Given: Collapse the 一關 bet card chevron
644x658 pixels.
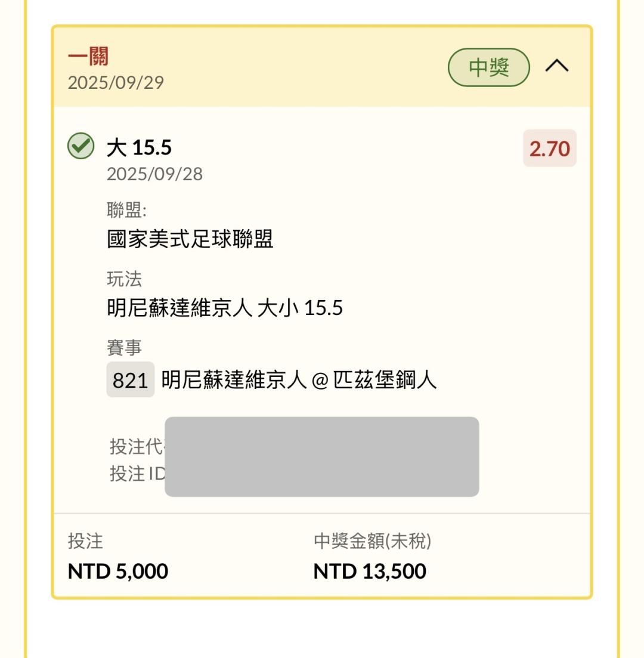Looking at the screenshot, I should (x=557, y=67).
